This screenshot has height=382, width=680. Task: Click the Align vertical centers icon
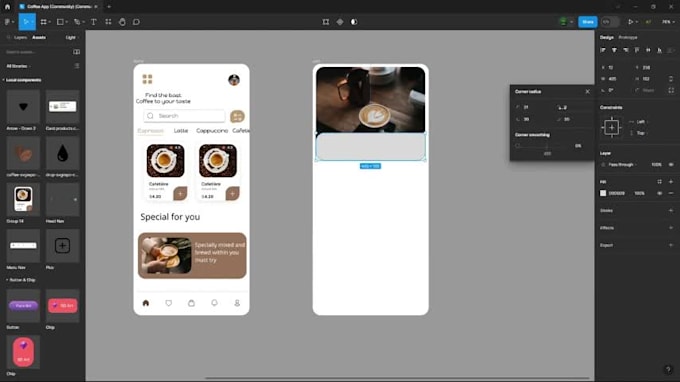point(648,50)
